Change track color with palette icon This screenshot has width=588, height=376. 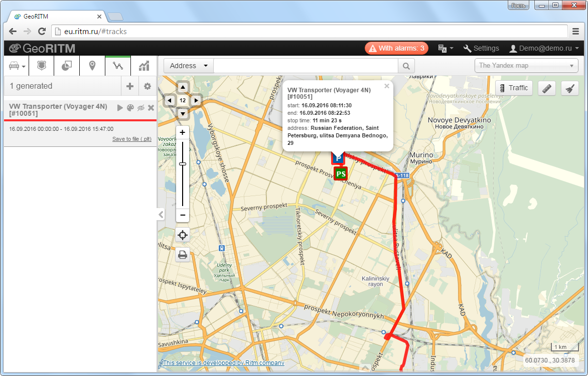[x=130, y=108]
